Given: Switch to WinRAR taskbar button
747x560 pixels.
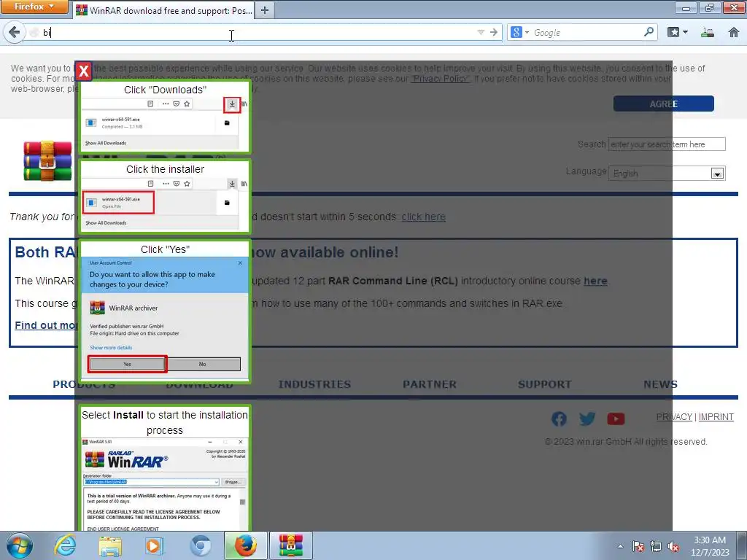Looking at the screenshot, I should pos(291,545).
